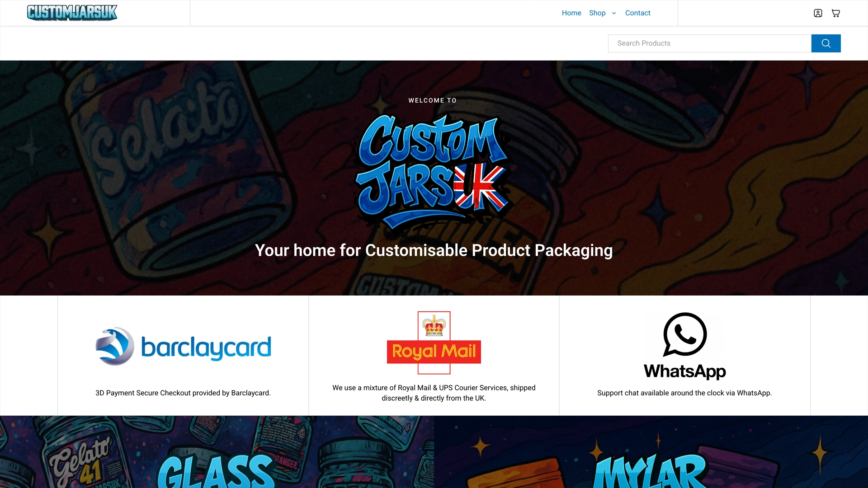
Task: Expand the Shop dropdown chevron
Action: (614, 13)
